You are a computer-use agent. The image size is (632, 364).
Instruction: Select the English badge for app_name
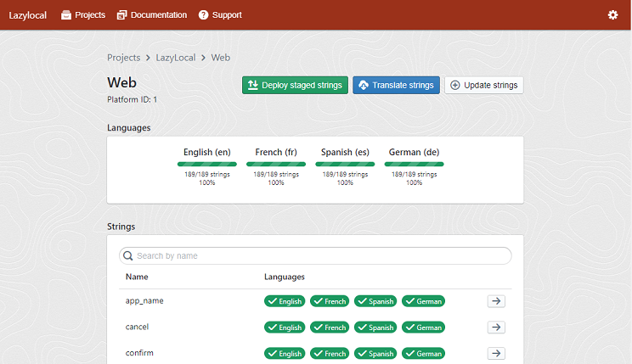coord(285,301)
